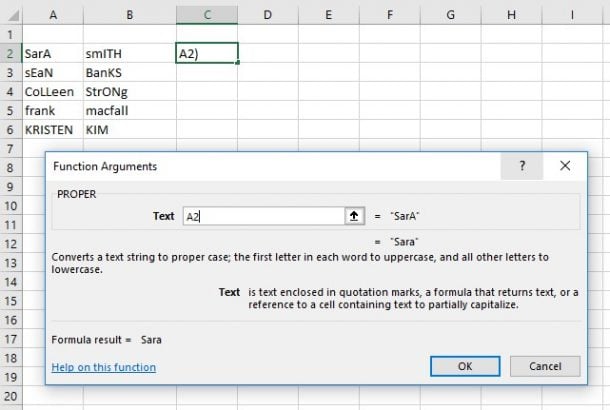Select column H header

[511, 15]
